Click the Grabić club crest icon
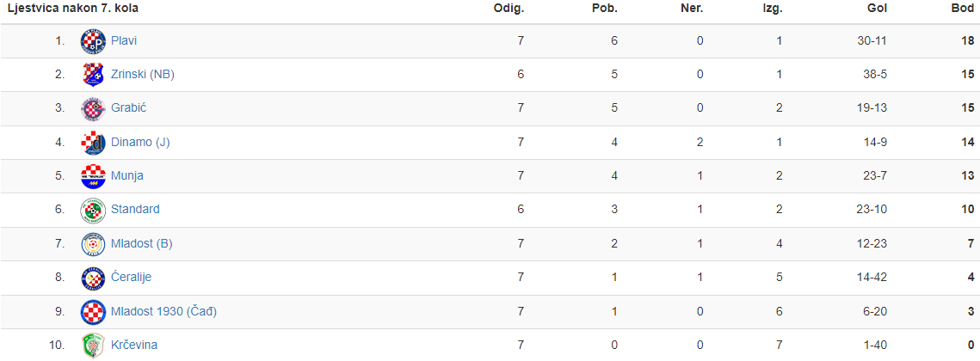980x361 pixels. coord(93,108)
